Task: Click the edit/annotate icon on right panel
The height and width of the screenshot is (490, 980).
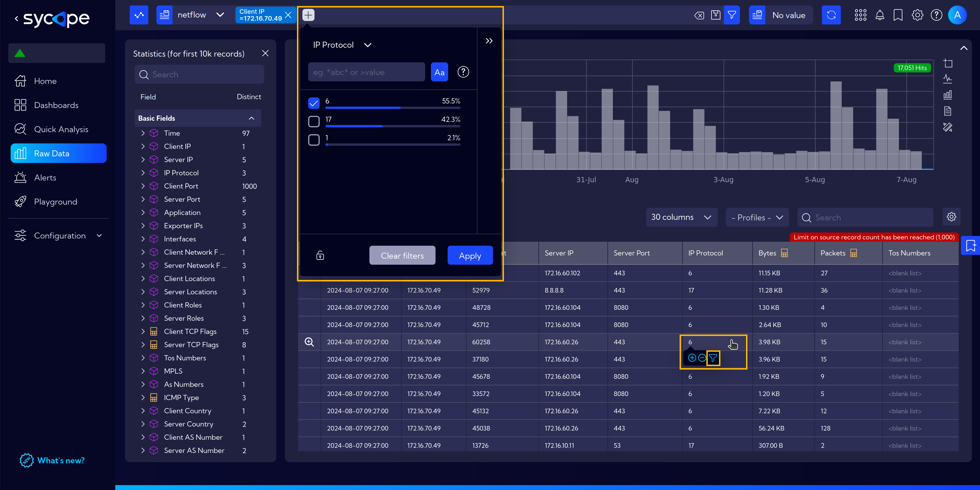Action: tap(948, 128)
